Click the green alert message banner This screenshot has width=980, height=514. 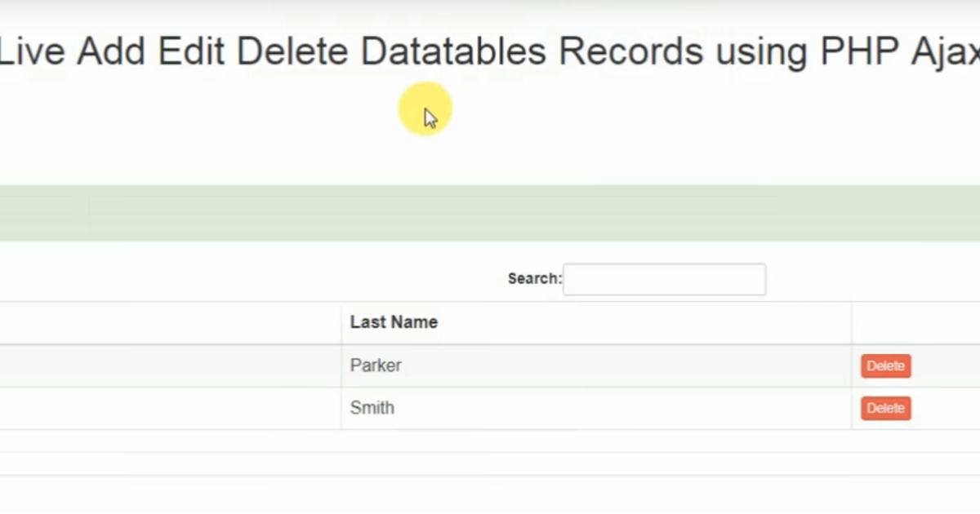pos(490,213)
